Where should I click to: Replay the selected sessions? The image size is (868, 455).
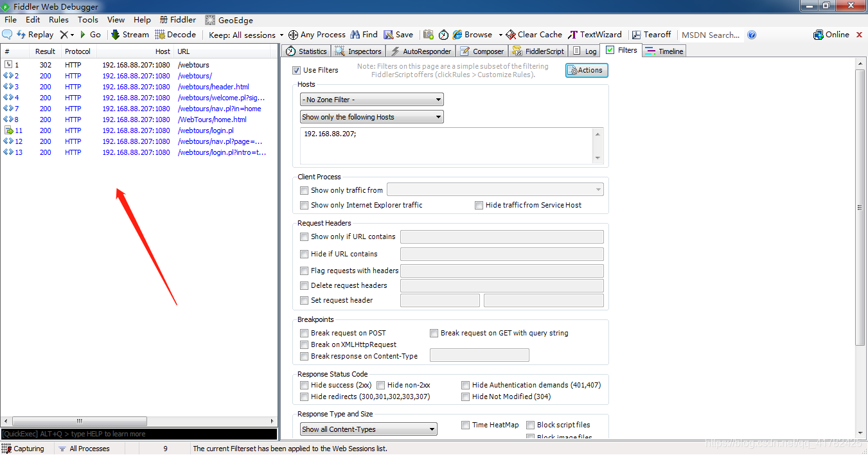[35, 35]
